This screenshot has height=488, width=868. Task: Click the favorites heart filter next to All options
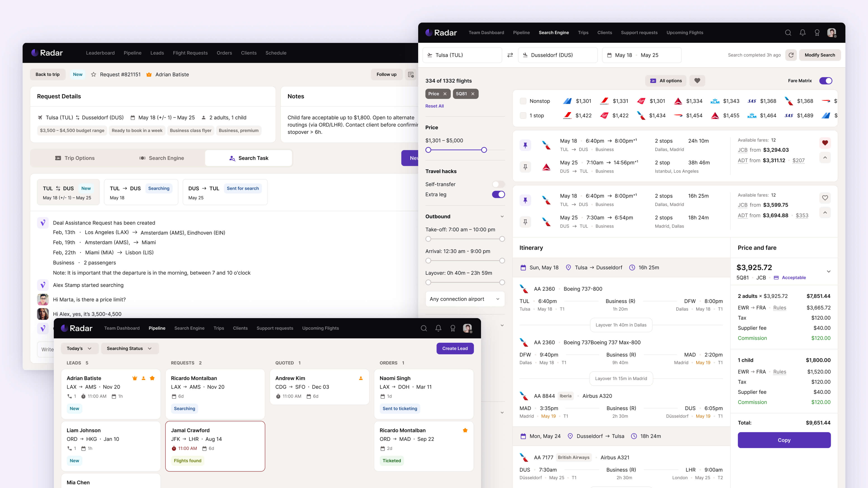(x=697, y=80)
